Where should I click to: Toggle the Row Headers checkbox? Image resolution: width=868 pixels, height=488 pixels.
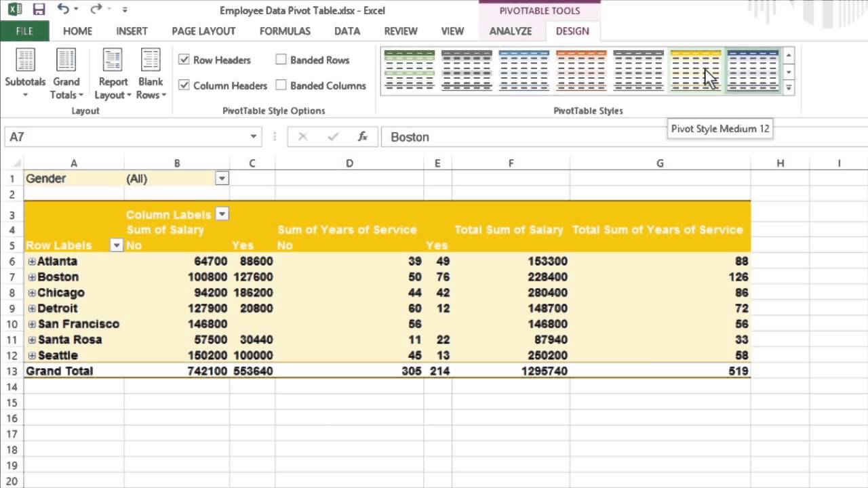point(184,60)
